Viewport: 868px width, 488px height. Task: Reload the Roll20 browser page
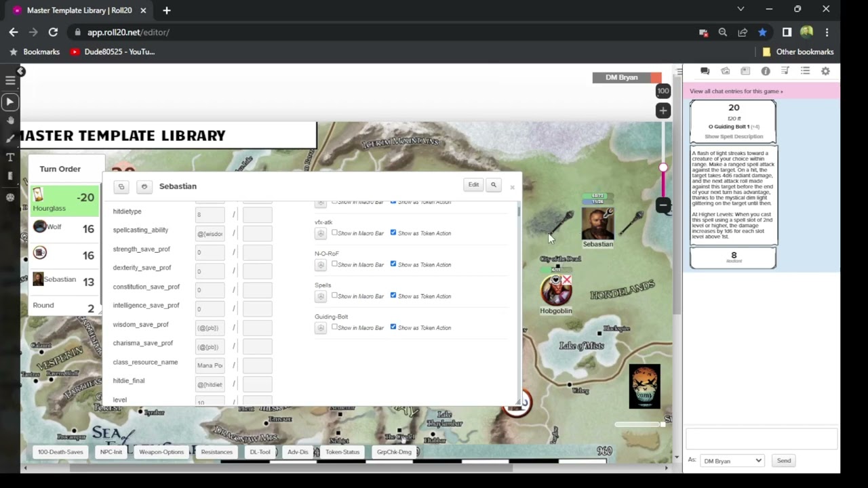(53, 32)
